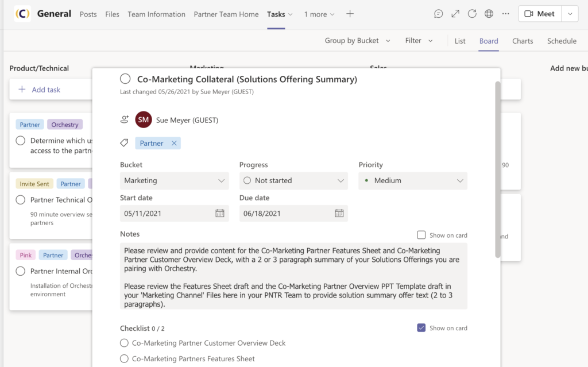Disable Show on card for Checklist
This screenshot has width=588, height=367.
click(423, 327)
